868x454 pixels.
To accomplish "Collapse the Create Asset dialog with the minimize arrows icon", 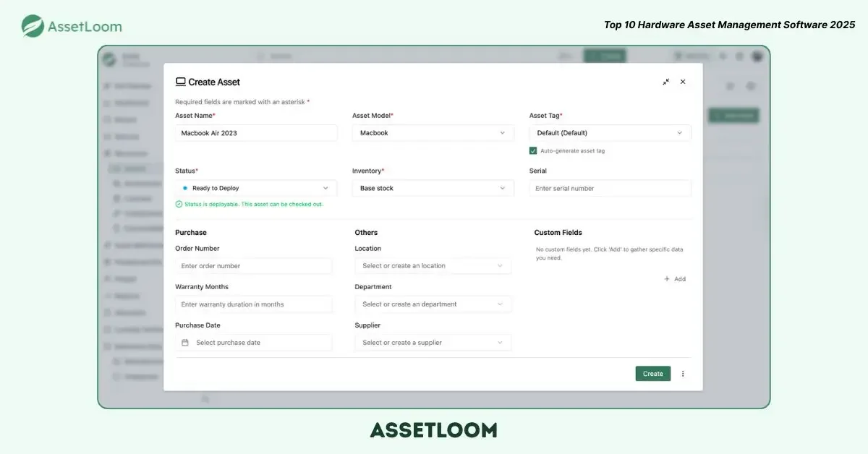I will point(665,82).
